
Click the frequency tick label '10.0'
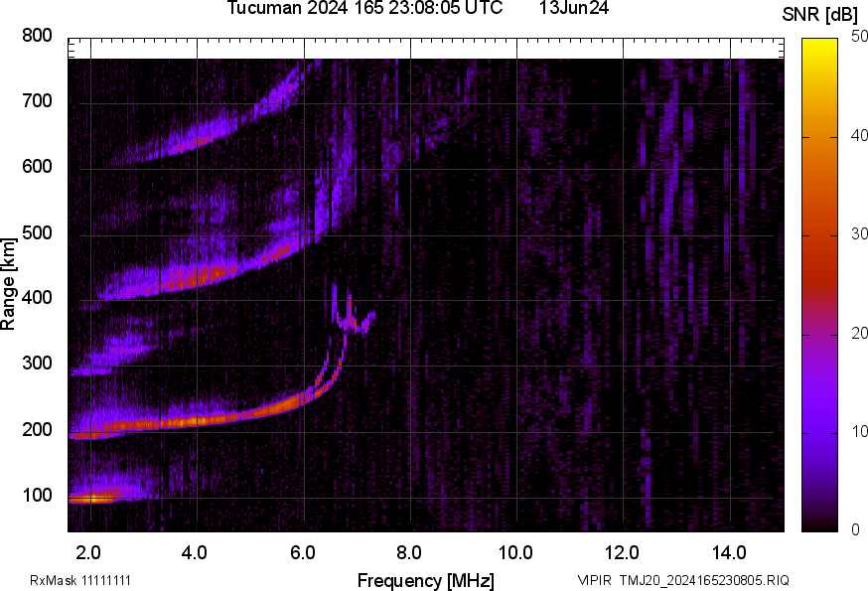[515, 553]
